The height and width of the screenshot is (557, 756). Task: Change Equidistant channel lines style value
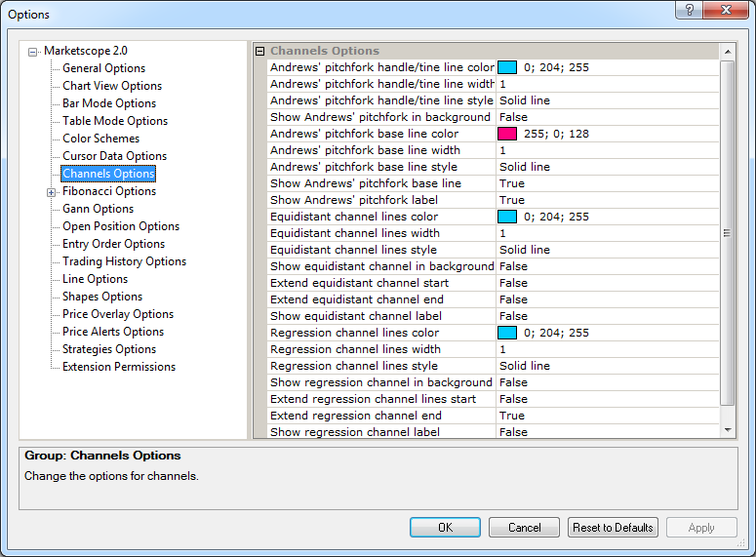608,250
